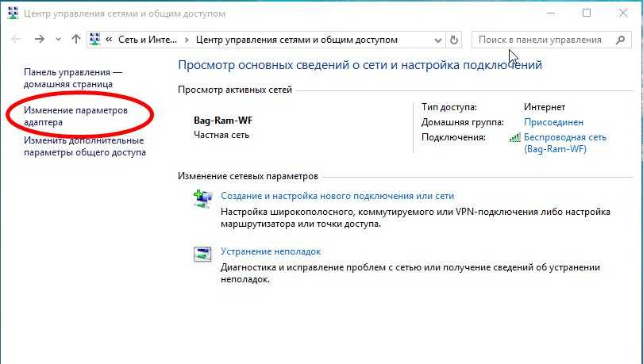Click the Back navigation arrow
The height and width of the screenshot is (364, 643).
(16, 39)
